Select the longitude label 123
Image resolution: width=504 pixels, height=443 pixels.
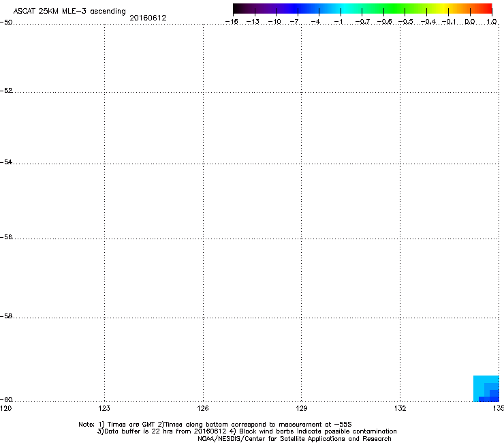point(104,408)
